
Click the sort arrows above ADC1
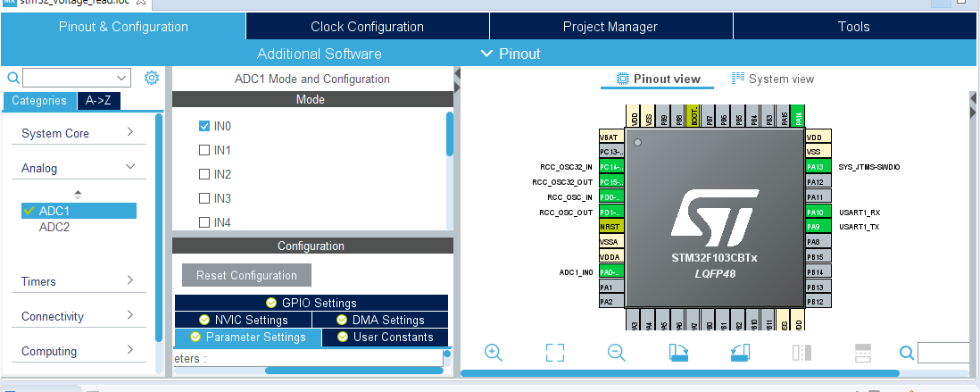(79, 195)
